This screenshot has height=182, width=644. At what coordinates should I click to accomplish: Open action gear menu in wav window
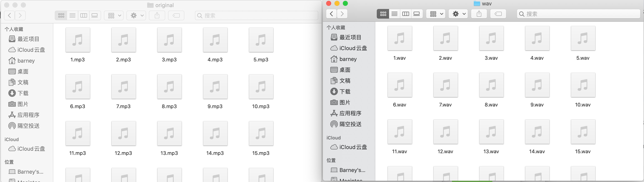[458, 14]
